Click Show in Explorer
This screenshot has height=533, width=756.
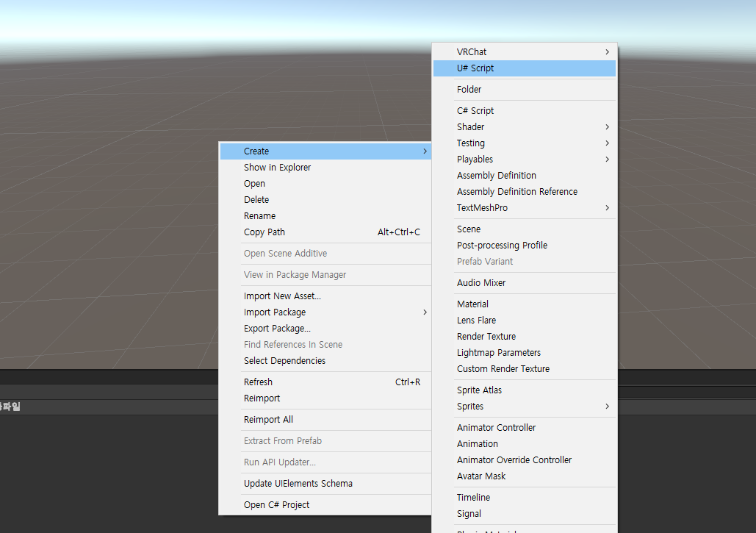[x=325, y=168]
